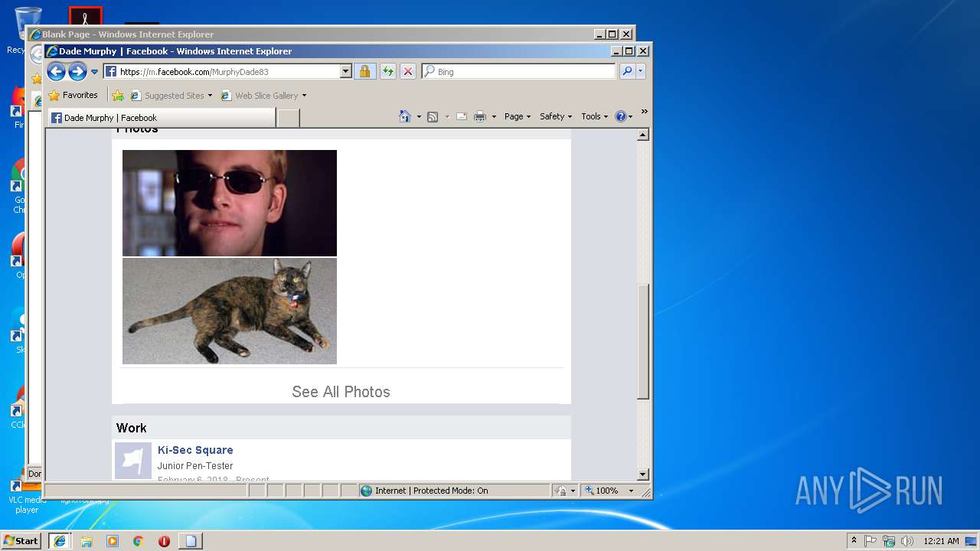Viewport: 980px width, 551px height.
Task: Click the Ki-Sec Square flag page icon
Action: click(x=133, y=461)
